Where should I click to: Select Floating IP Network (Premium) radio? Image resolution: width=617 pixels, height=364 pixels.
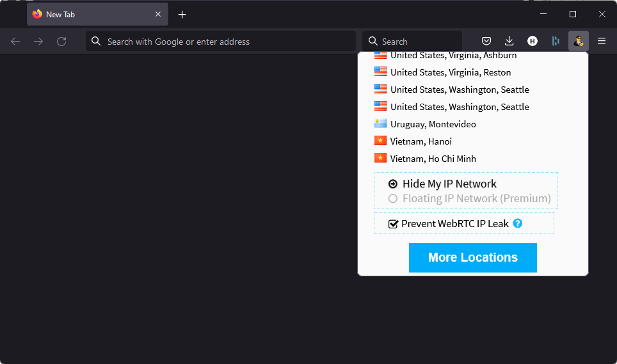click(x=393, y=198)
